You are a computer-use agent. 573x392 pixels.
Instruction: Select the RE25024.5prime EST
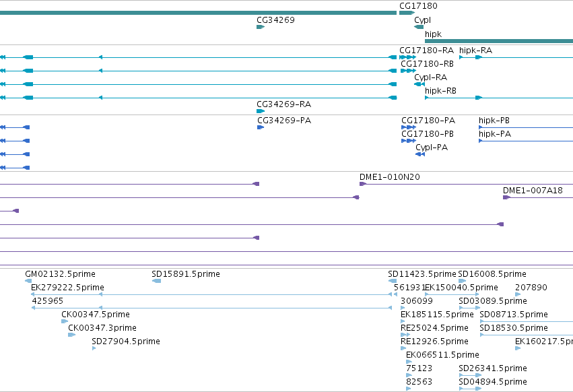(405, 335)
